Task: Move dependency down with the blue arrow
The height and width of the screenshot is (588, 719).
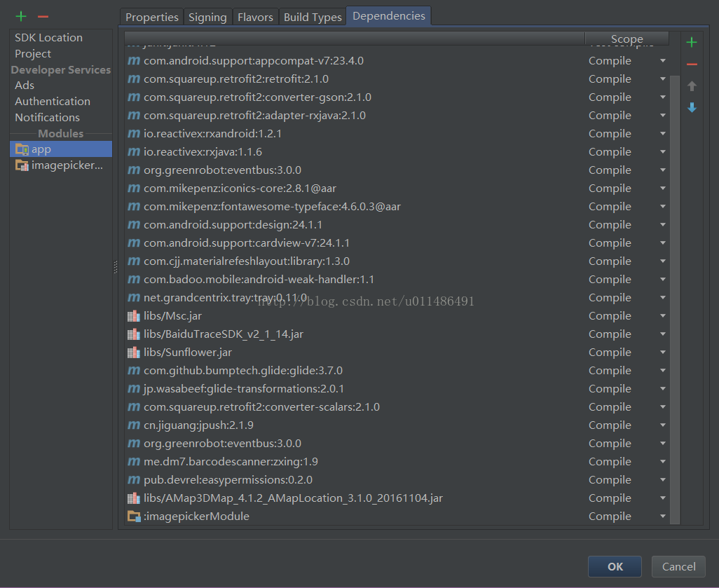Action: [x=692, y=107]
